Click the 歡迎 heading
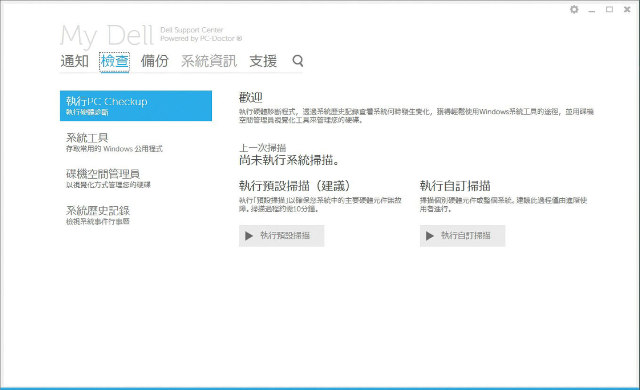Viewport: 640px width, 390px height. point(251,98)
